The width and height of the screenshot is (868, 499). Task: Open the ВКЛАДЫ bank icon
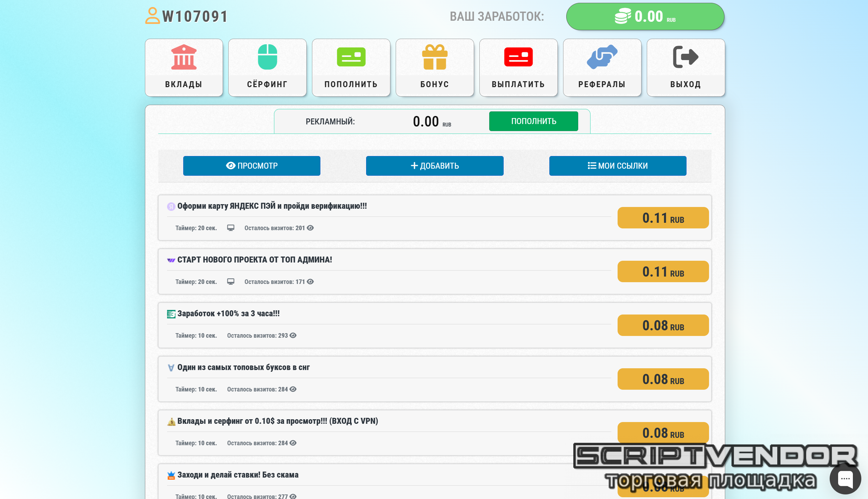[x=184, y=57]
